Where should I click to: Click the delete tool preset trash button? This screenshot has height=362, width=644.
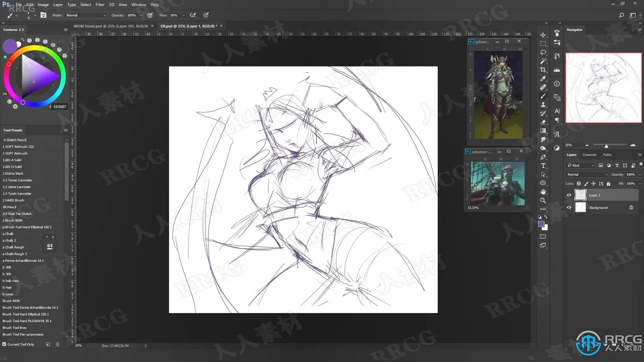pyautogui.click(x=57, y=344)
